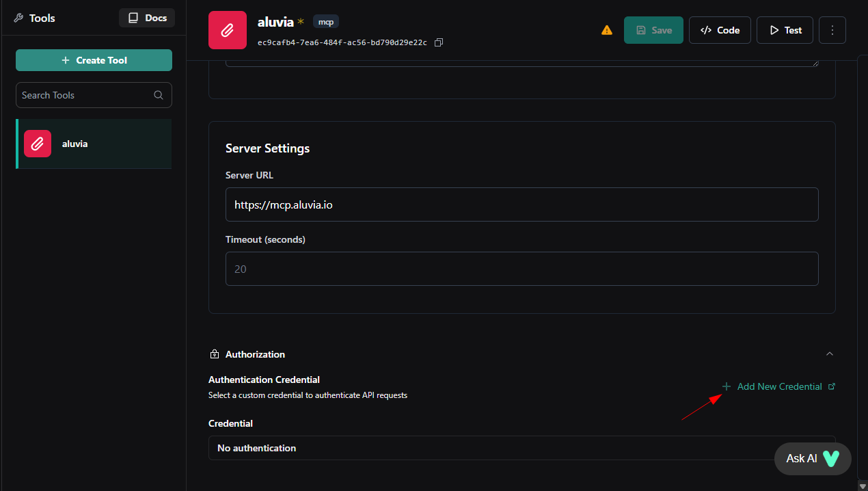Click the magnifier icon in Search Tools
868x491 pixels.
[x=158, y=95]
